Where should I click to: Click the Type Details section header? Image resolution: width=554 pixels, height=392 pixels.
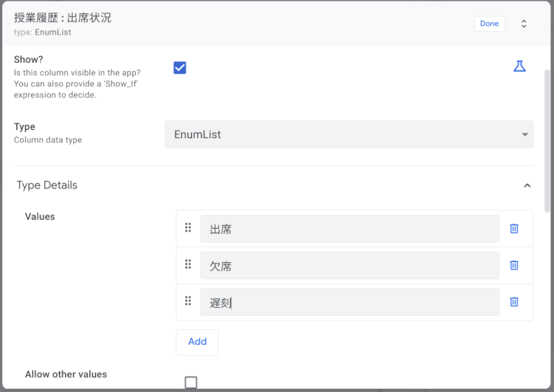click(47, 185)
